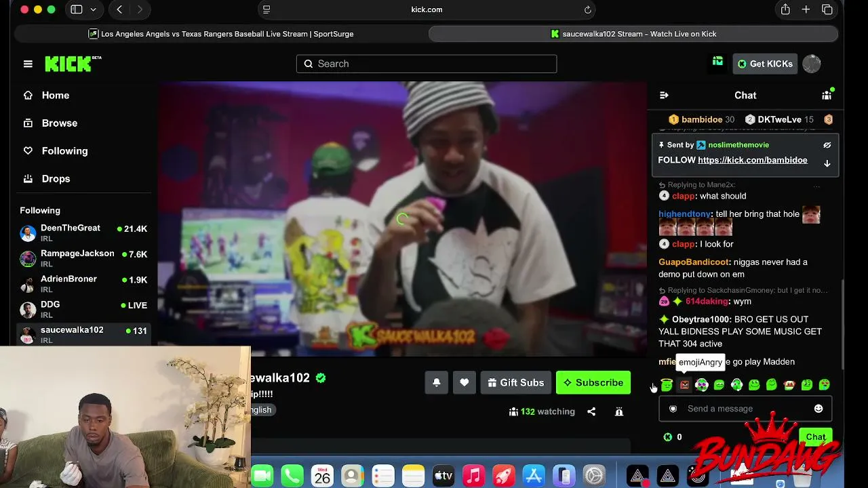Select the saucewalka102 Stream tab

pyautogui.click(x=633, y=34)
